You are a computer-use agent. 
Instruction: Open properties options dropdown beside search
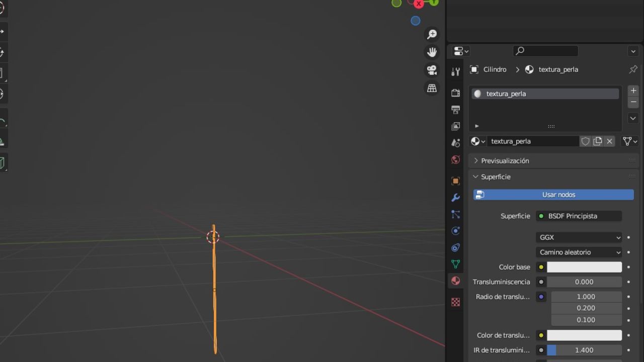pyautogui.click(x=633, y=51)
